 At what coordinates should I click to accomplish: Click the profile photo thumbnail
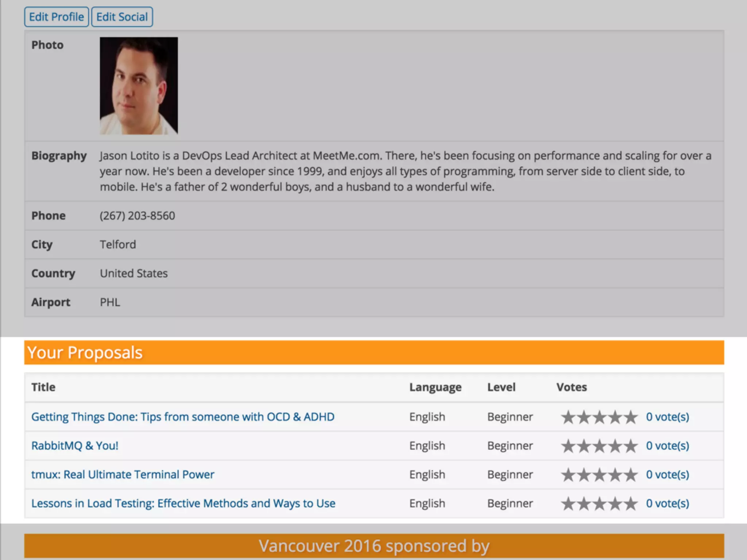(139, 86)
